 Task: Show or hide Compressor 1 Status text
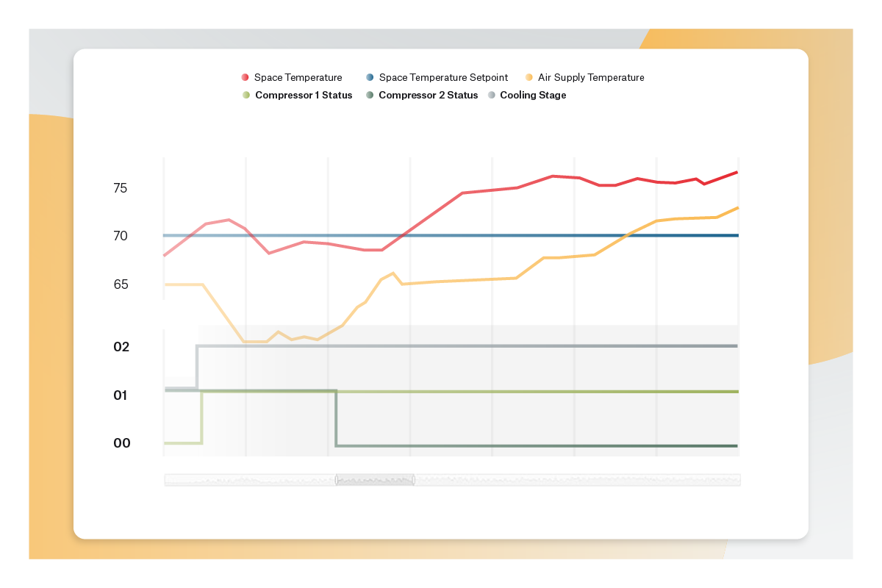304,96
